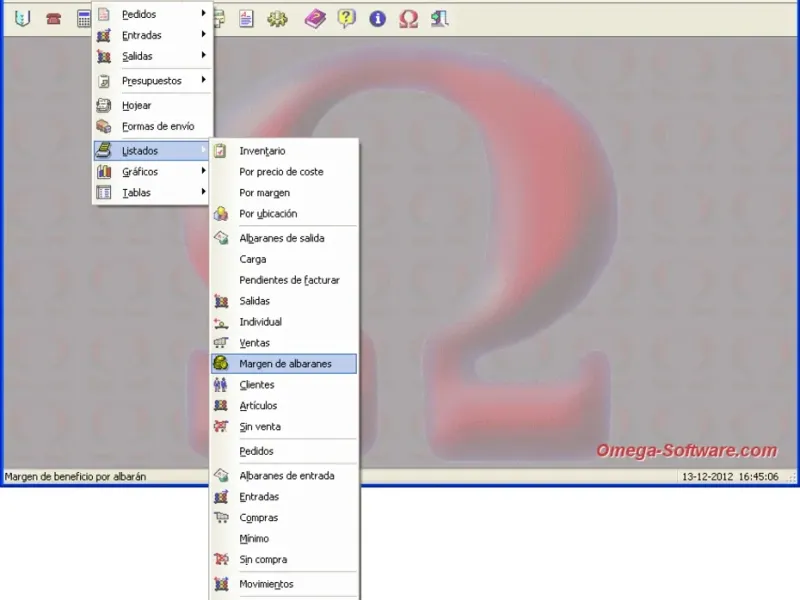This screenshot has width=800, height=600.
Task: Select Pendientes de facturar listing
Action: (x=284, y=280)
